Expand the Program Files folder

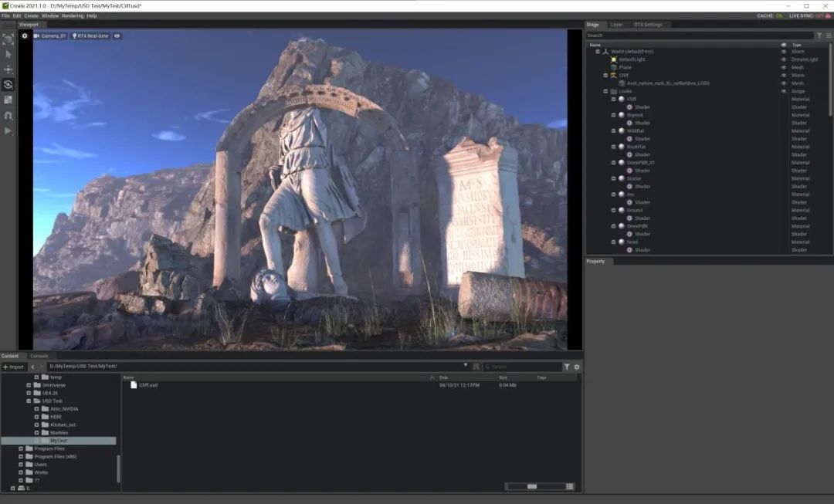point(21,448)
